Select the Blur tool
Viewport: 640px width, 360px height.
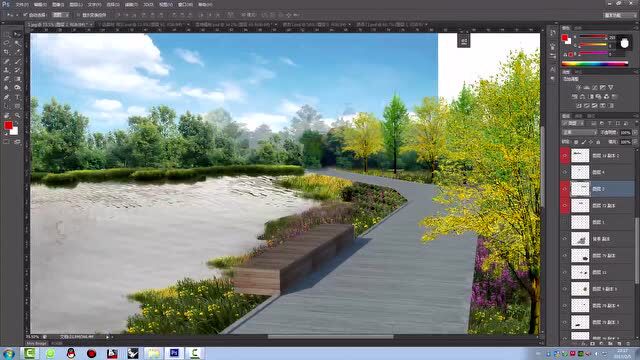tap(7, 88)
